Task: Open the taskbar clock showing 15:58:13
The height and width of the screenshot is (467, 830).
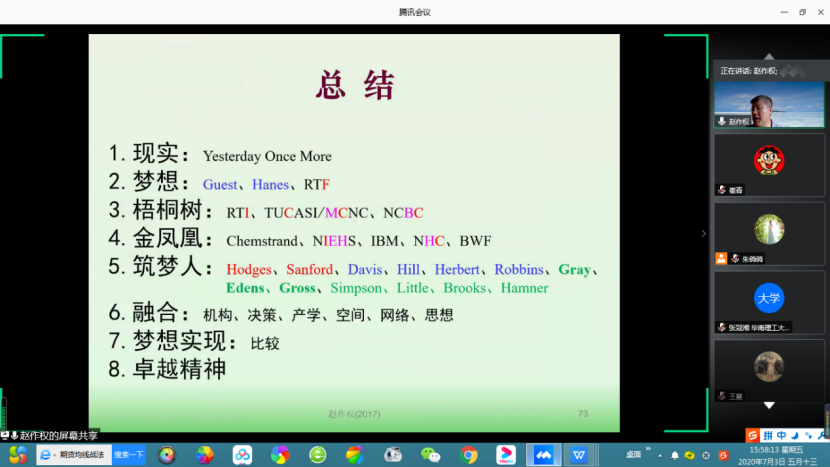Action: (778, 455)
